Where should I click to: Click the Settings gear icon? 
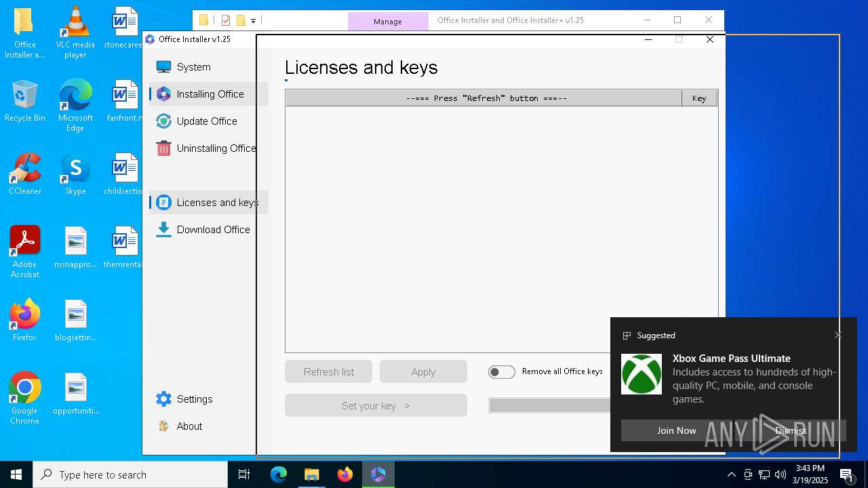163,399
